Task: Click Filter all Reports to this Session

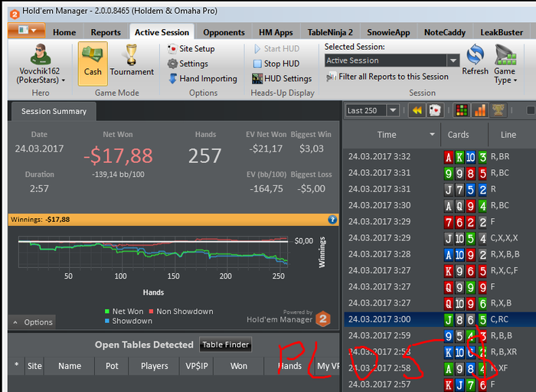Action: click(387, 77)
